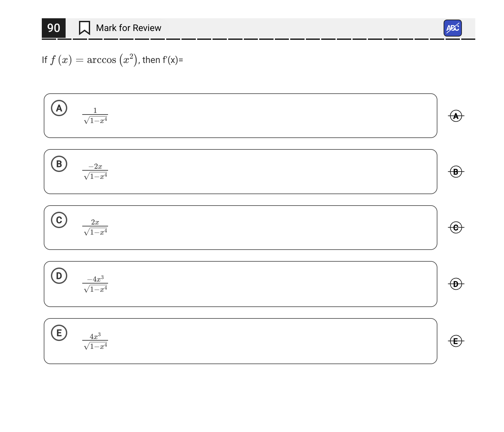Pick the answer 2x over √(1−x⁴)

pos(95,227)
